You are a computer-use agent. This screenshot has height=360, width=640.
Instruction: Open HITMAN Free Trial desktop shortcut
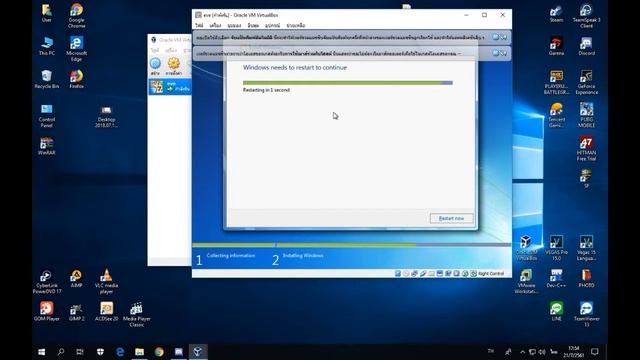point(587,148)
